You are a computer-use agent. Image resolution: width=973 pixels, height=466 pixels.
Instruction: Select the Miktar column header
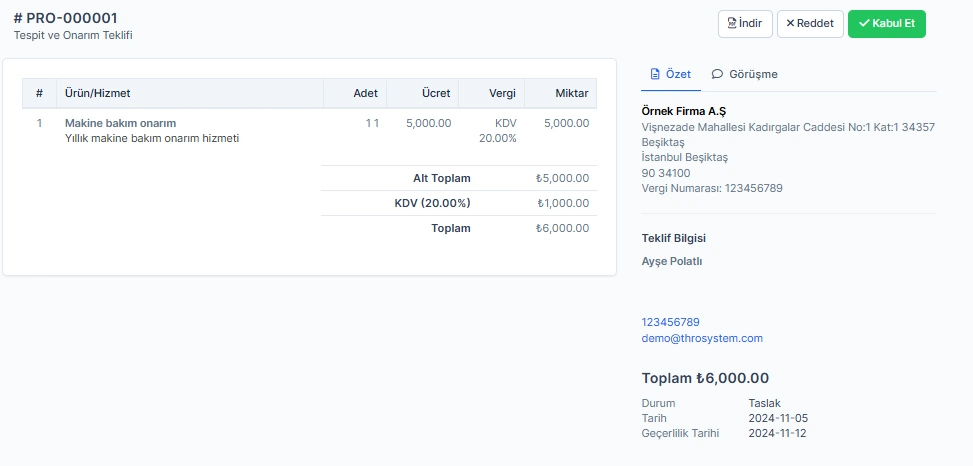click(x=560, y=93)
